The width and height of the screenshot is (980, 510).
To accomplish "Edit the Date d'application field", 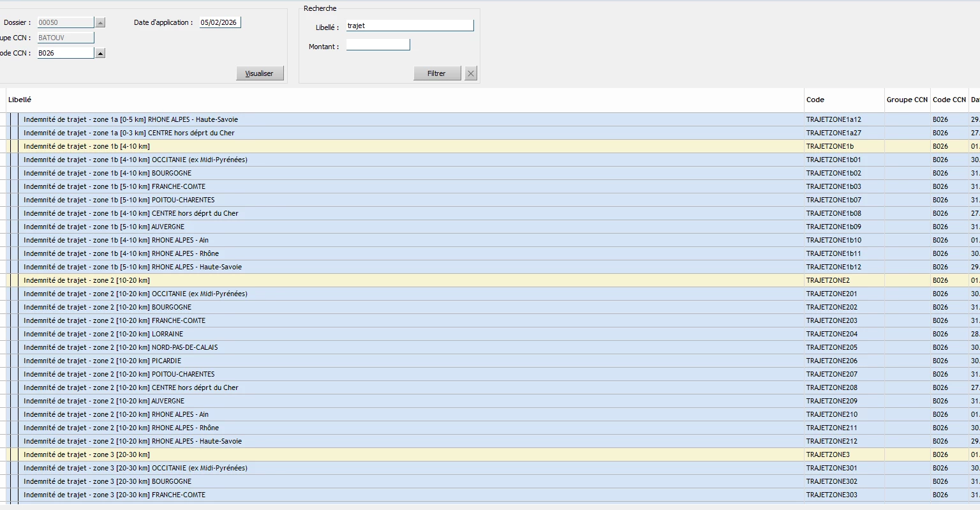I will click(220, 22).
